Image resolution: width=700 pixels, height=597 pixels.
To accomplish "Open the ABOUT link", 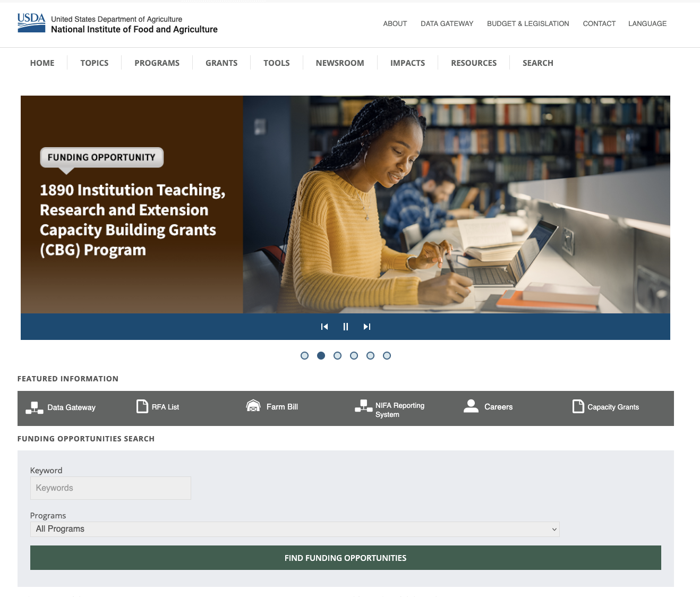I will pos(395,24).
